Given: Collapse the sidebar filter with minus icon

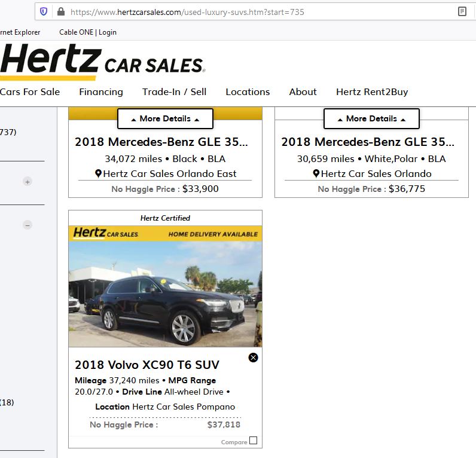Looking at the screenshot, I should (28, 225).
